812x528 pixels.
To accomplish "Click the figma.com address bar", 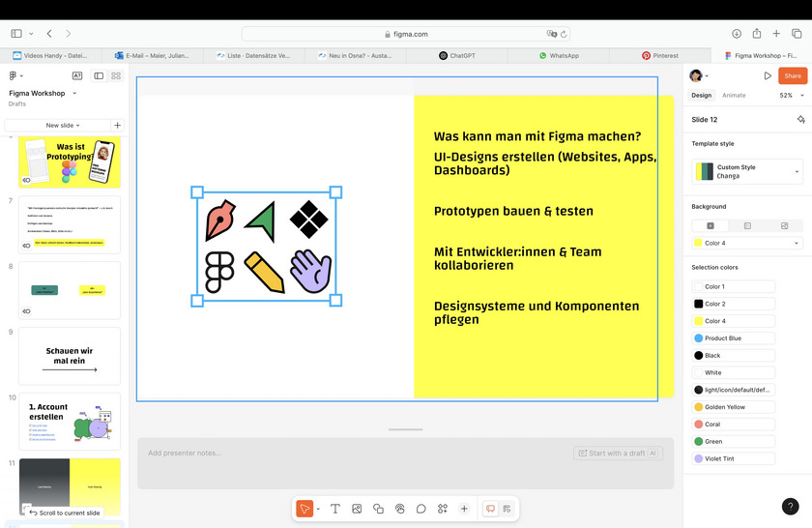I will (406, 34).
